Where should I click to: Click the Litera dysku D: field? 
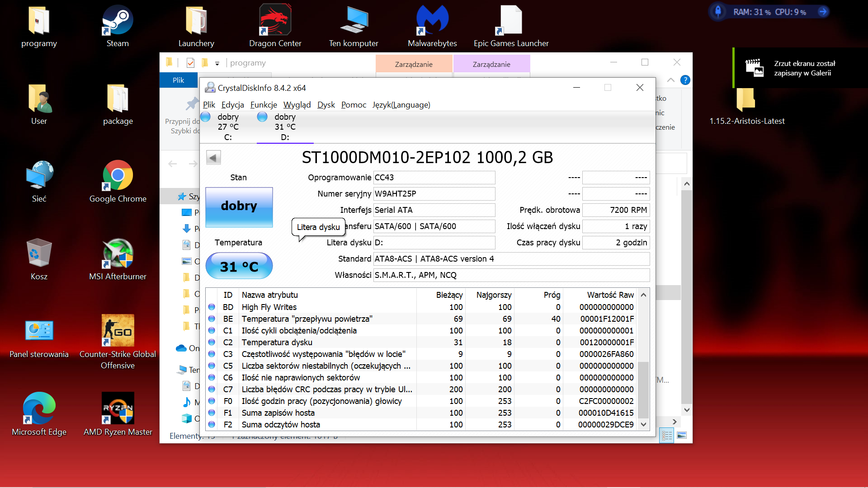pos(434,243)
